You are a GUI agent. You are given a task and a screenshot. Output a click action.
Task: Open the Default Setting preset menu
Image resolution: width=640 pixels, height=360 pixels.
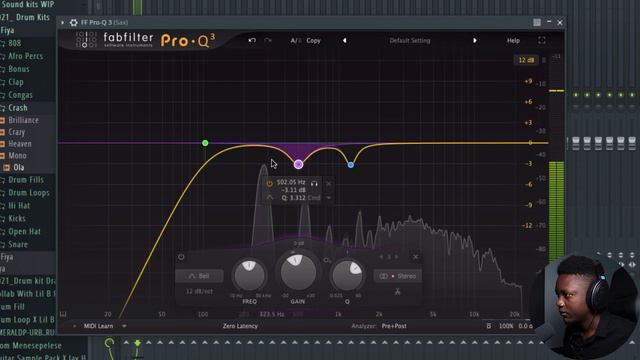coord(409,40)
